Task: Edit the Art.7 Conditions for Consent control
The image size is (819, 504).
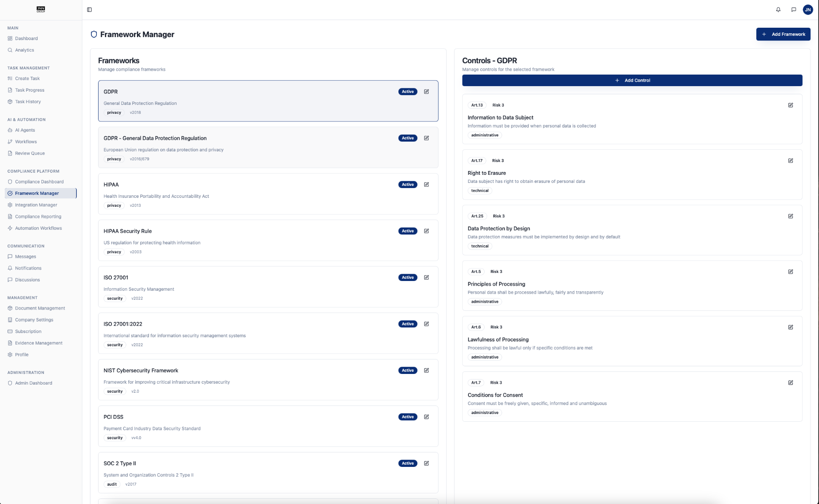Action: point(790,382)
